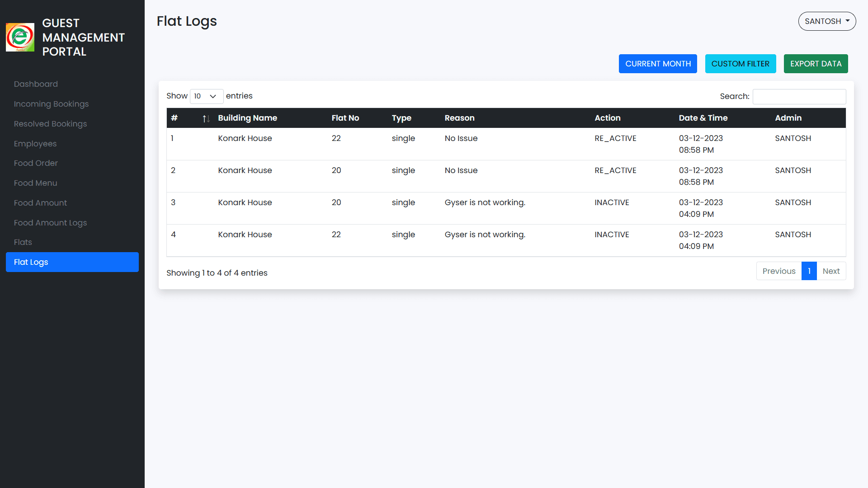Click the Search input field

pos(799,96)
